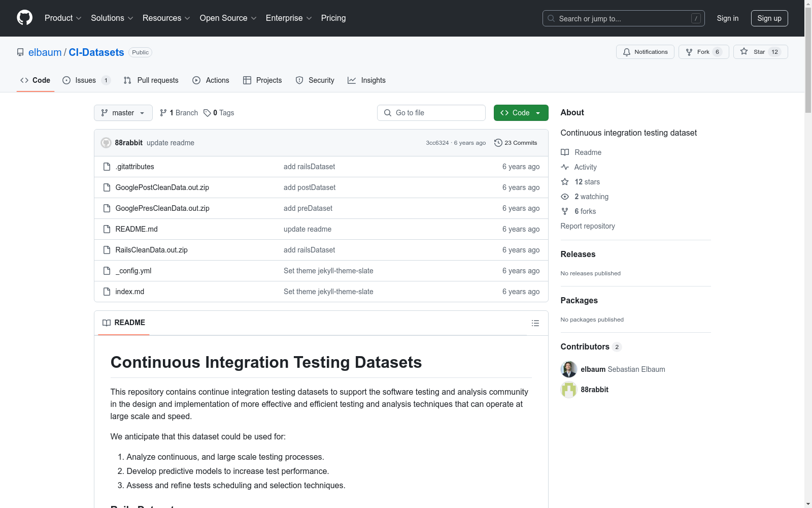Screen dimensions: 812x508
Task: Click the Releases heading link
Action: (x=578, y=254)
